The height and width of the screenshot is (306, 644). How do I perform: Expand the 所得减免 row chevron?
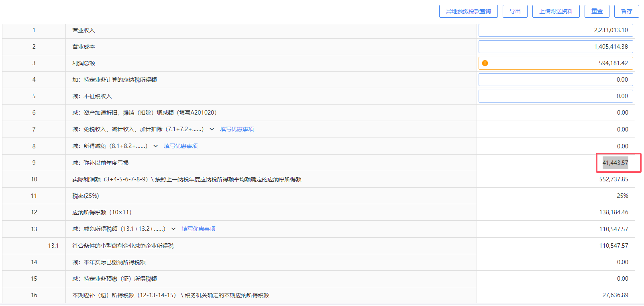click(x=155, y=146)
